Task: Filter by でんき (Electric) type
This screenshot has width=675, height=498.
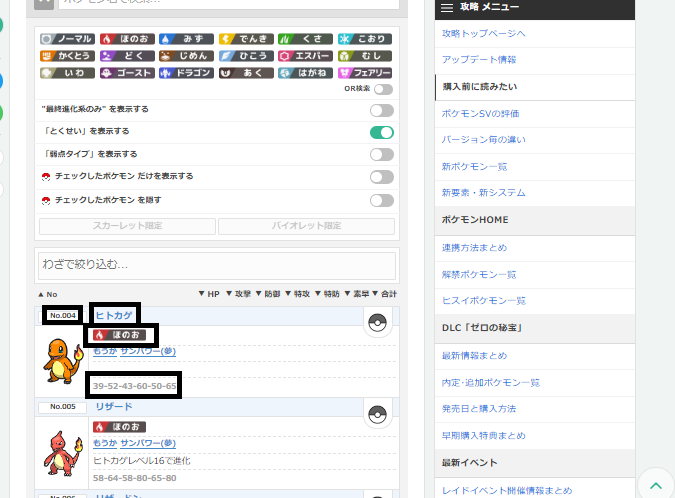Action: (246, 38)
